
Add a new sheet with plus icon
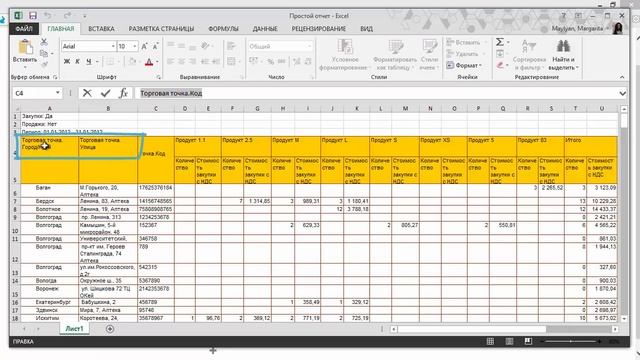[x=110, y=329]
